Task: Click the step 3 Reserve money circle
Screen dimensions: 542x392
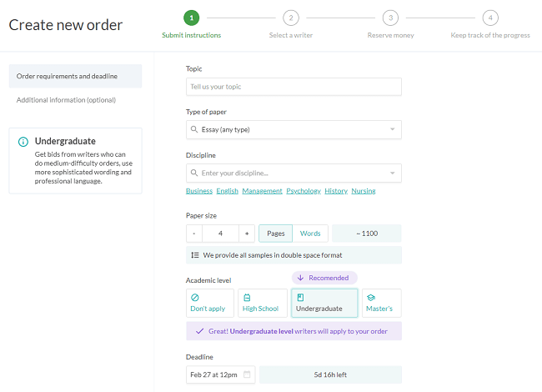Action: 390,18
